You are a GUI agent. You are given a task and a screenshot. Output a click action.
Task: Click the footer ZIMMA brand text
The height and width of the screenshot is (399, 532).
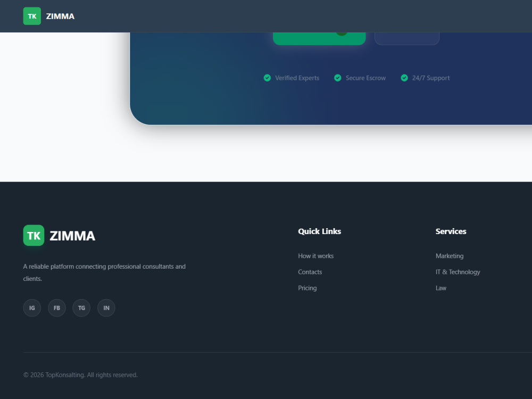(x=72, y=236)
